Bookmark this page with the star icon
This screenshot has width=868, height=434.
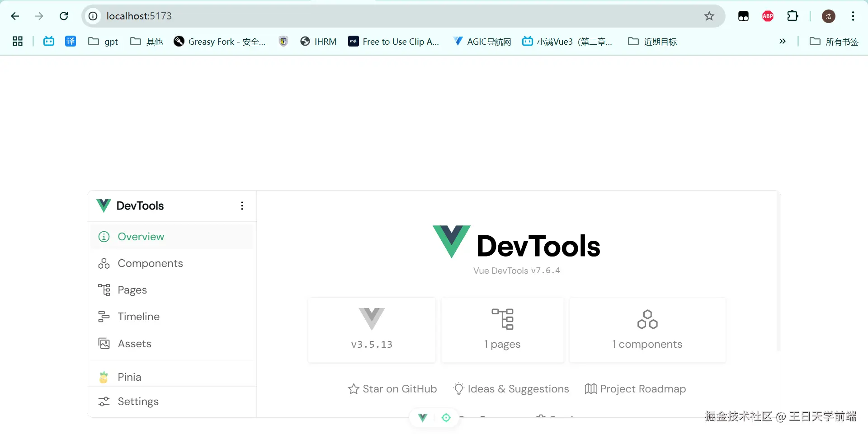pos(709,16)
